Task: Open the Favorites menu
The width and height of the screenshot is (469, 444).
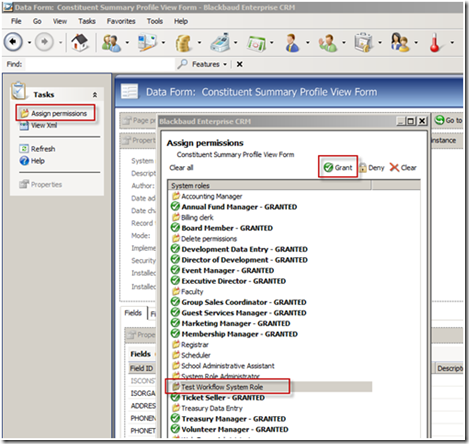Action: (x=121, y=21)
